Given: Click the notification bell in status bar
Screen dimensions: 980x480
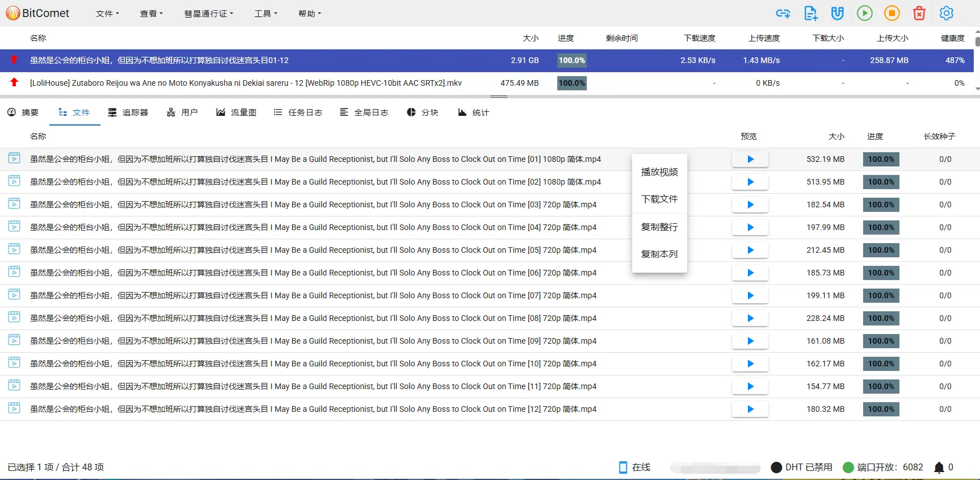Looking at the screenshot, I should (939, 468).
